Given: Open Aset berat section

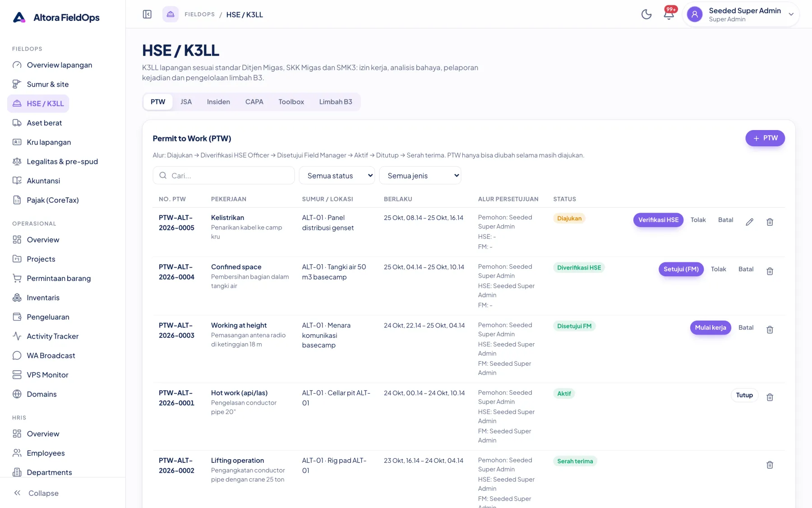Looking at the screenshot, I should [x=44, y=123].
